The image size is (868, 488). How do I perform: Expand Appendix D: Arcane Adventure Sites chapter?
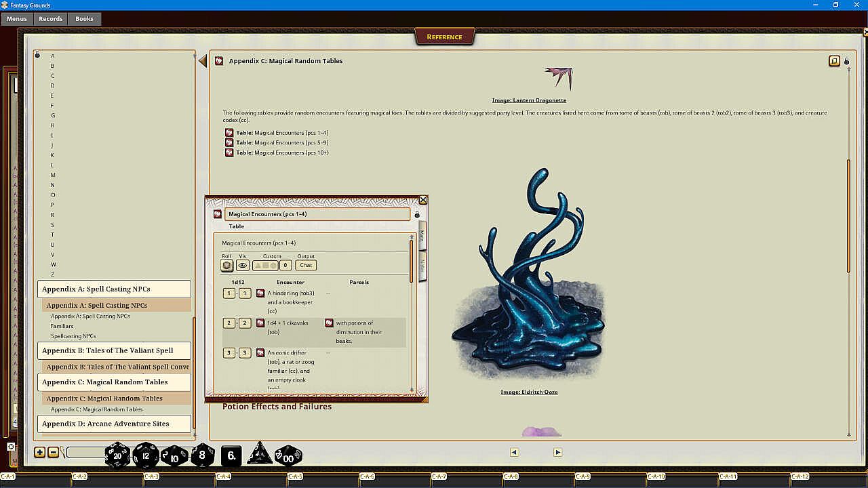pos(114,424)
